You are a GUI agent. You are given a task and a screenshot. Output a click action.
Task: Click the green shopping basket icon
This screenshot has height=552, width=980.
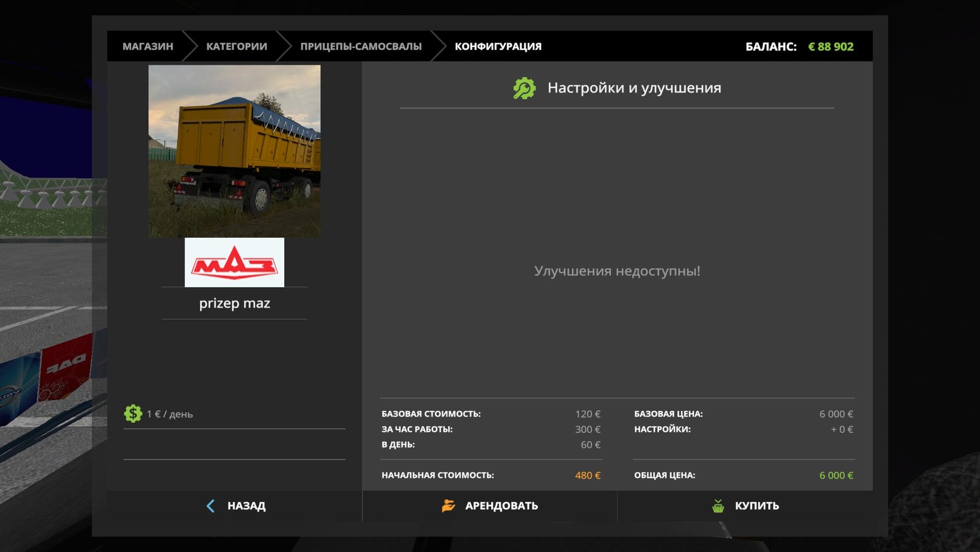(x=718, y=506)
